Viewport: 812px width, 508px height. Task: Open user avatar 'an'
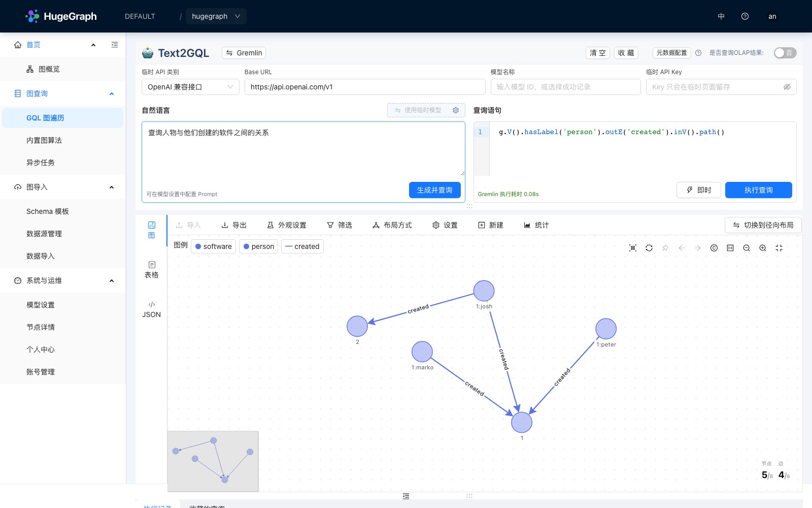(x=772, y=16)
